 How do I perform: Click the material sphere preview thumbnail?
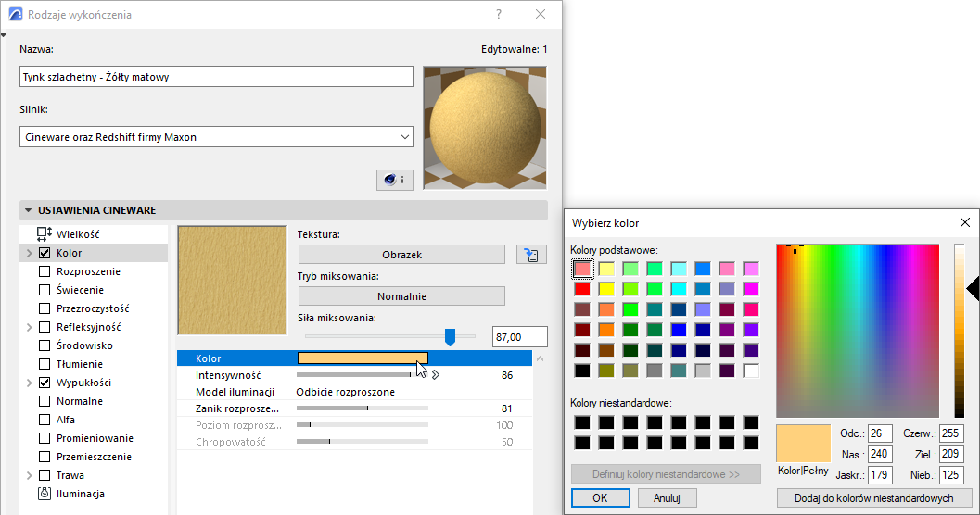pyautogui.click(x=485, y=128)
